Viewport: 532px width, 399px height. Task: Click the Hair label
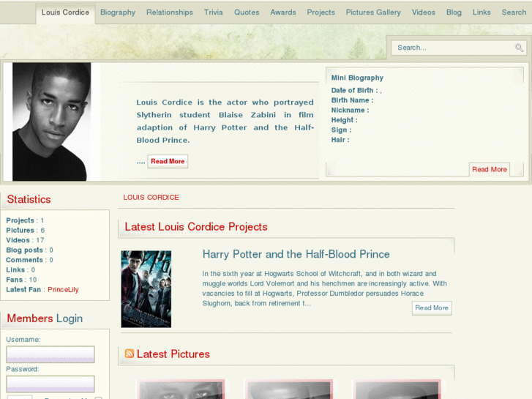coord(340,140)
